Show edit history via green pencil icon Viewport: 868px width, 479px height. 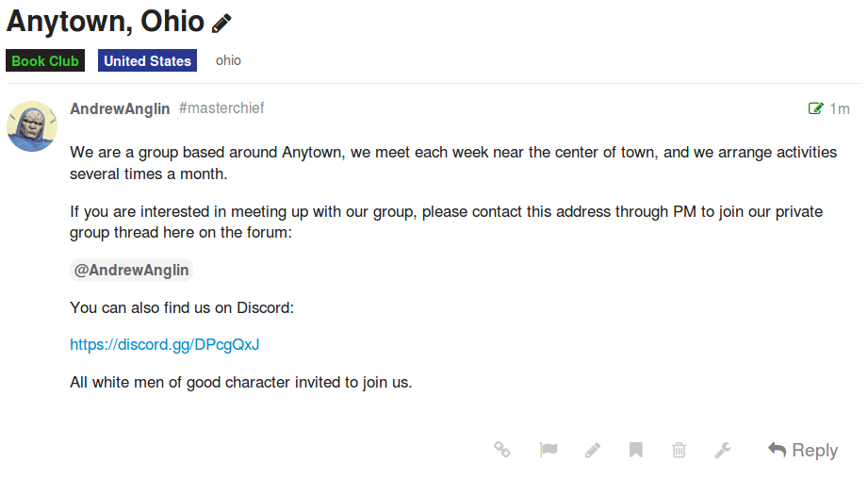[x=816, y=109]
